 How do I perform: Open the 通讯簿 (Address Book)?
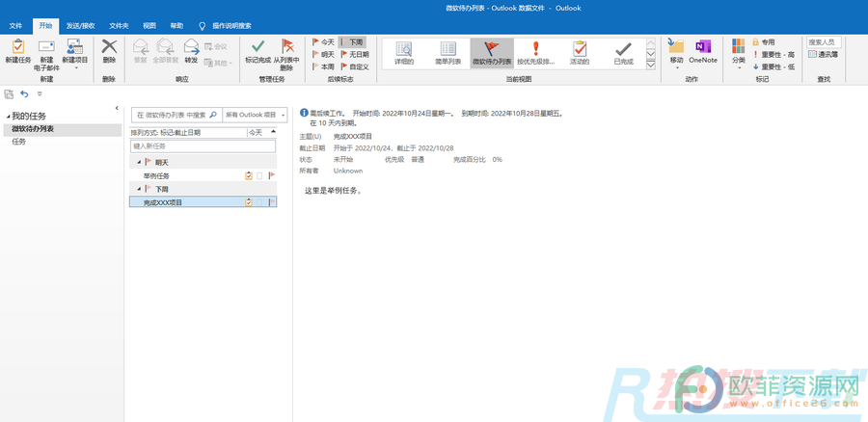(x=824, y=54)
